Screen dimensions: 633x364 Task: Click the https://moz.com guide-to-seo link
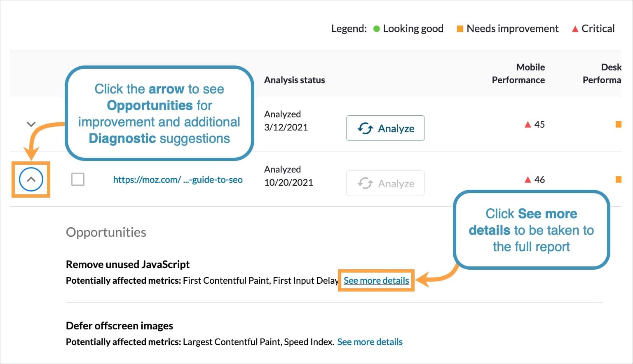[178, 180]
